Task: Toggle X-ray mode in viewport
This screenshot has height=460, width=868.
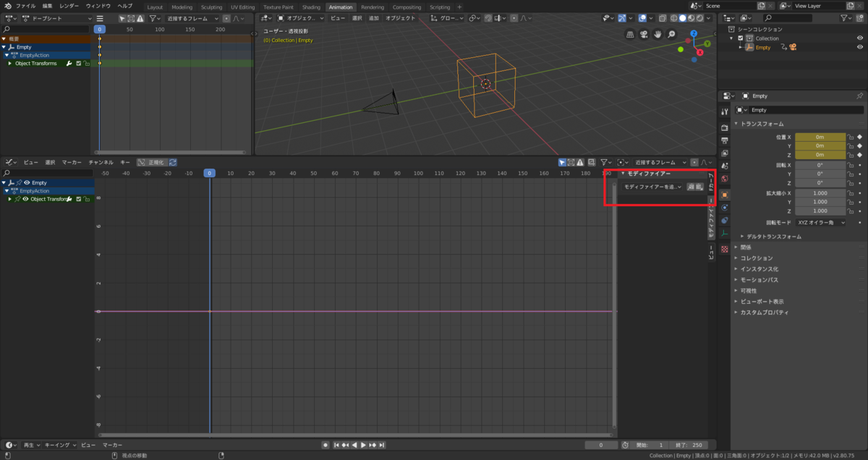Action: point(662,18)
